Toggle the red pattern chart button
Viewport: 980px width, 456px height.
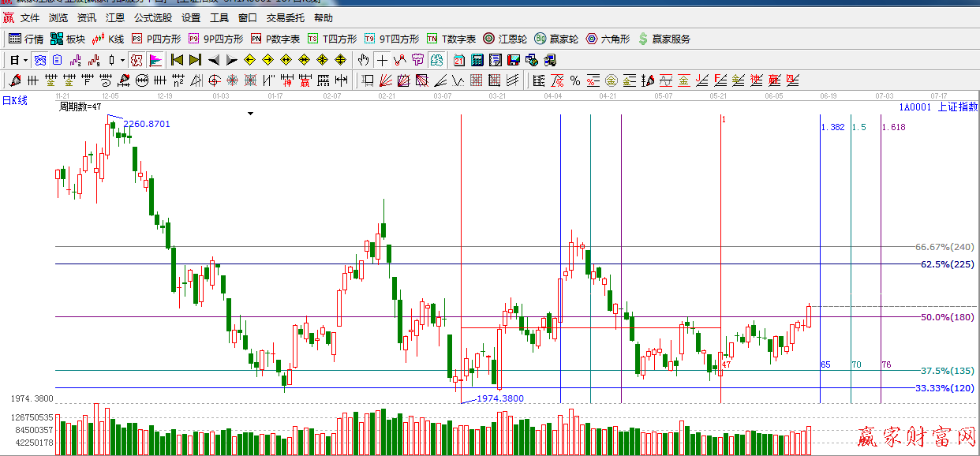pos(137,60)
